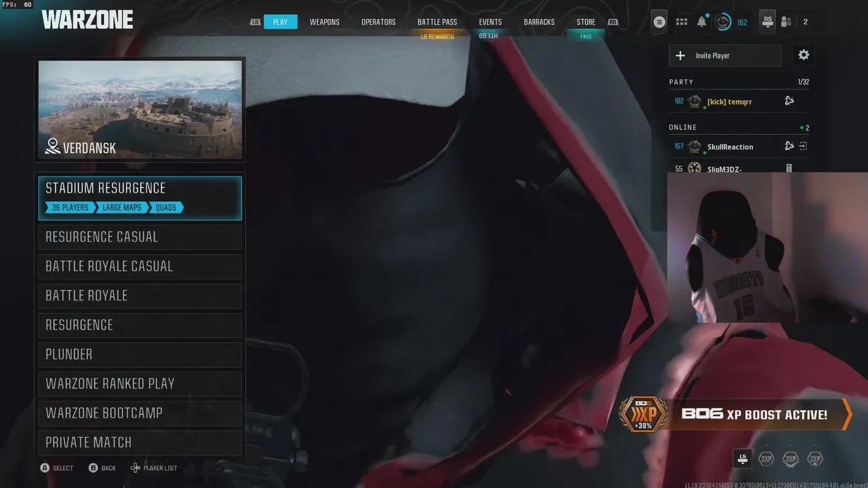868x488 pixels.
Task: Open the player rank emblem profile
Action: pos(723,22)
